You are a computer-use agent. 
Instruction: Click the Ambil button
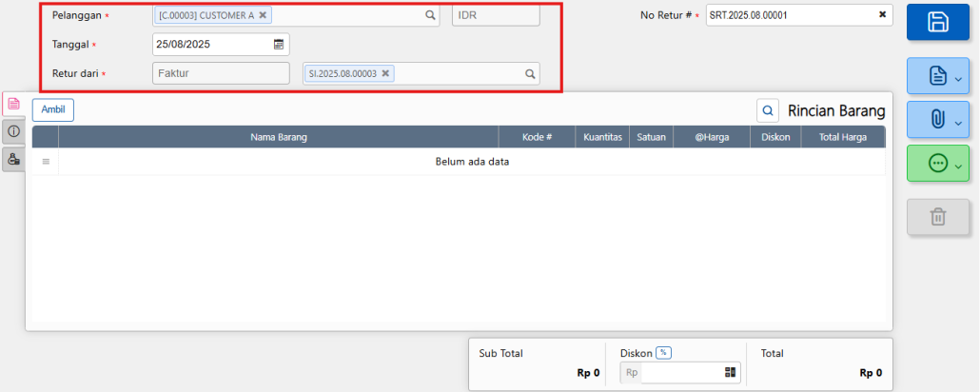[53, 110]
